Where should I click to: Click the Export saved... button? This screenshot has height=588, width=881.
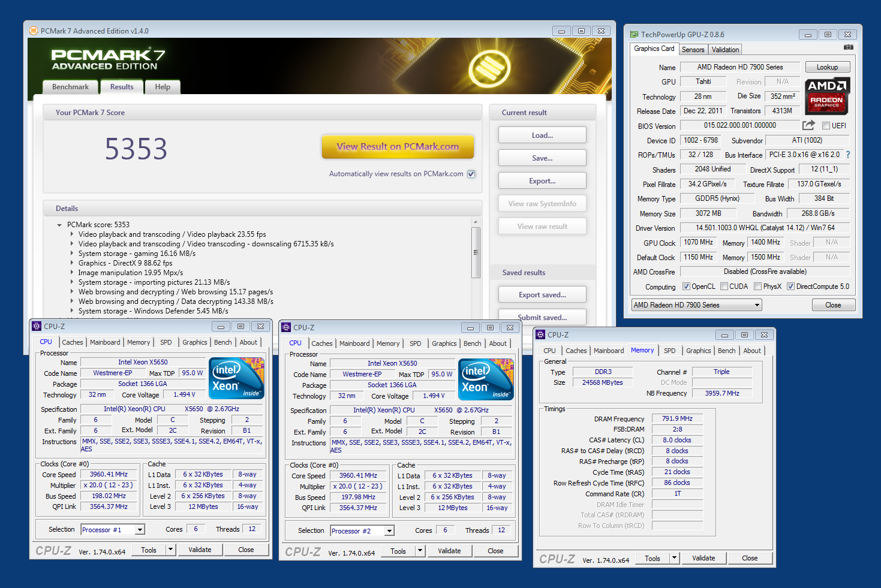pos(542,295)
